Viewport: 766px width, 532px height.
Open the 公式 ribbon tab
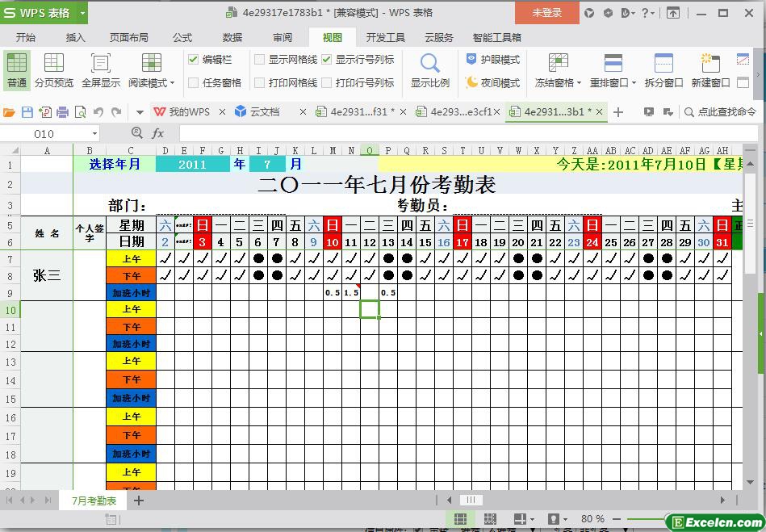(182, 37)
